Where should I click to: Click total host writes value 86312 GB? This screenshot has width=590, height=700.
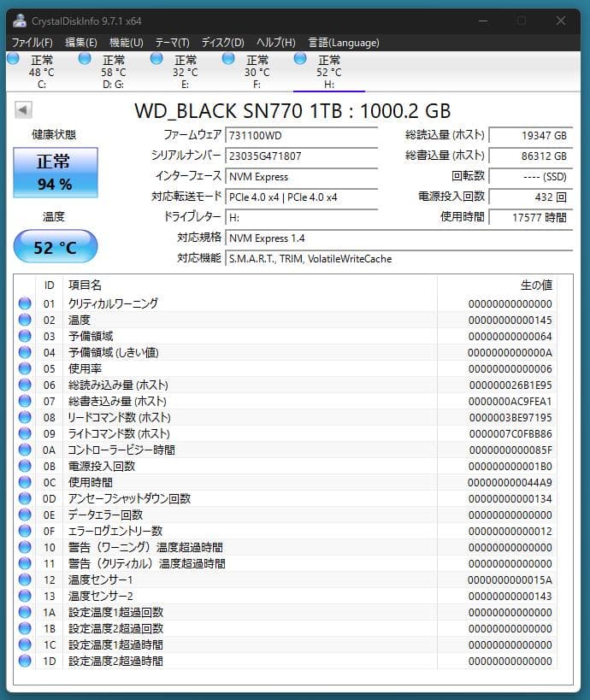tap(531, 156)
